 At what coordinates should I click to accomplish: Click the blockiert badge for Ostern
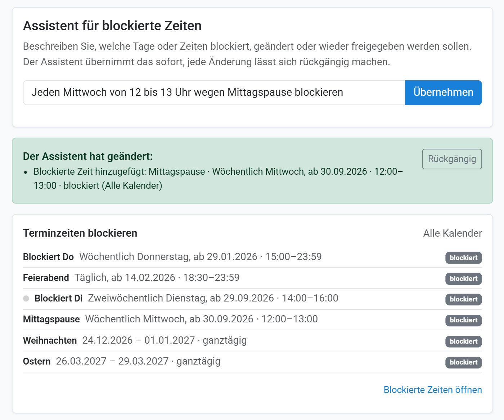(463, 362)
